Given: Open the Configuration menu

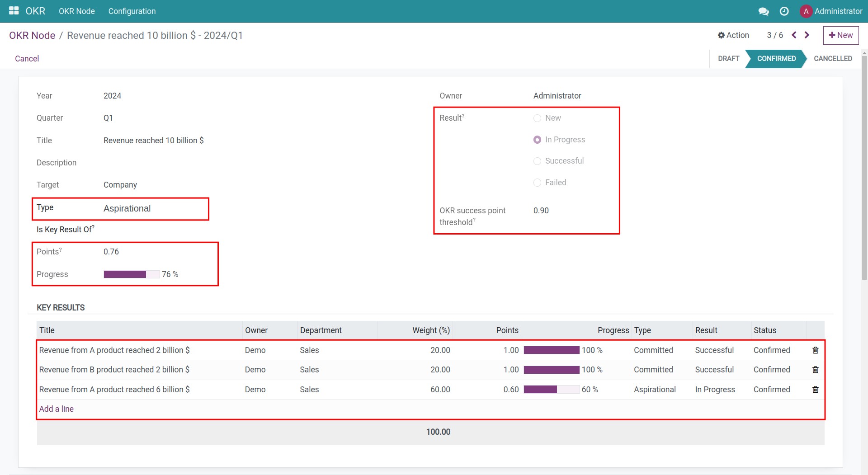Looking at the screenshot, I should coord(132,11).
